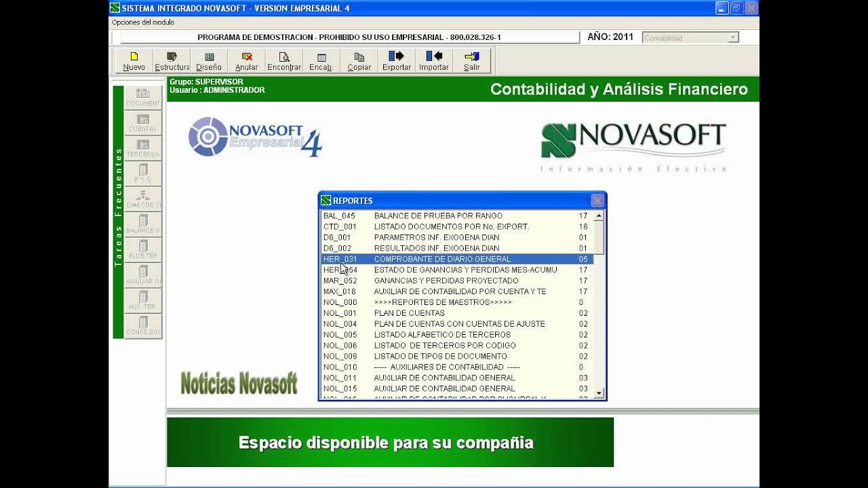Select MAX_018 AUXILIAR DE CONTABILIDAD POR CUENTA
Viewport: 868px width, 488px height.
457,291
